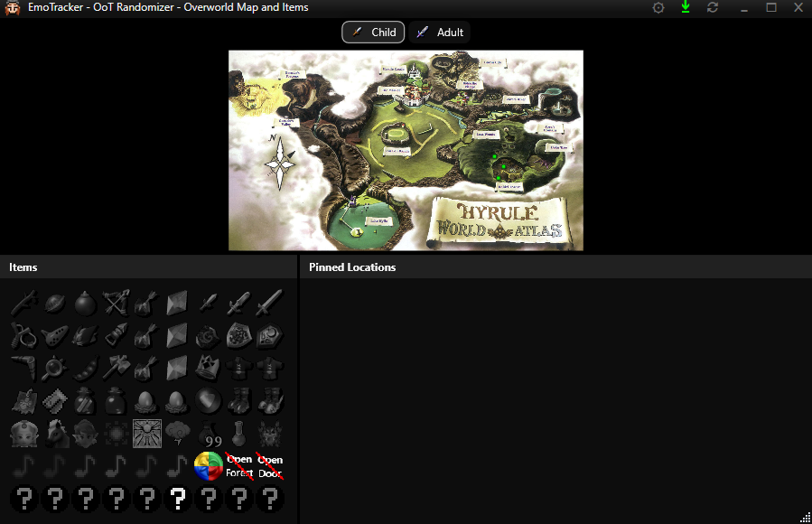812x524 pixels.
Task: Select the Lens of Truth icon
Action: coord(54,368)
